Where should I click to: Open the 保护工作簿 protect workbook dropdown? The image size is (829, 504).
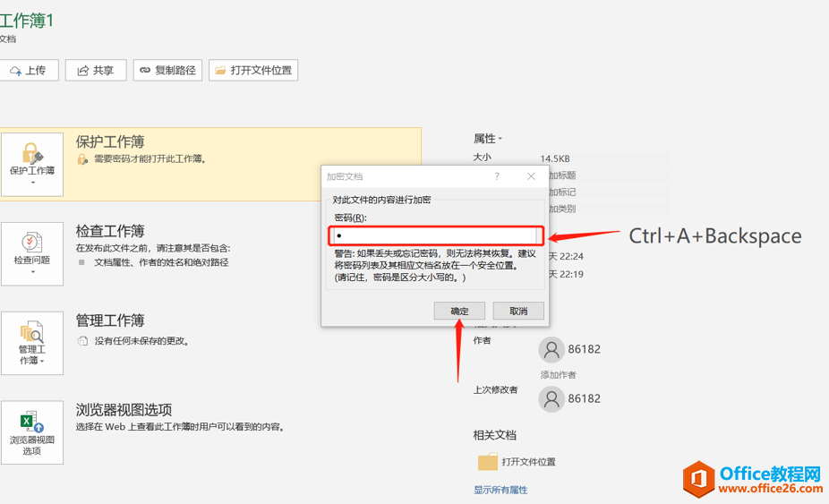32,165
